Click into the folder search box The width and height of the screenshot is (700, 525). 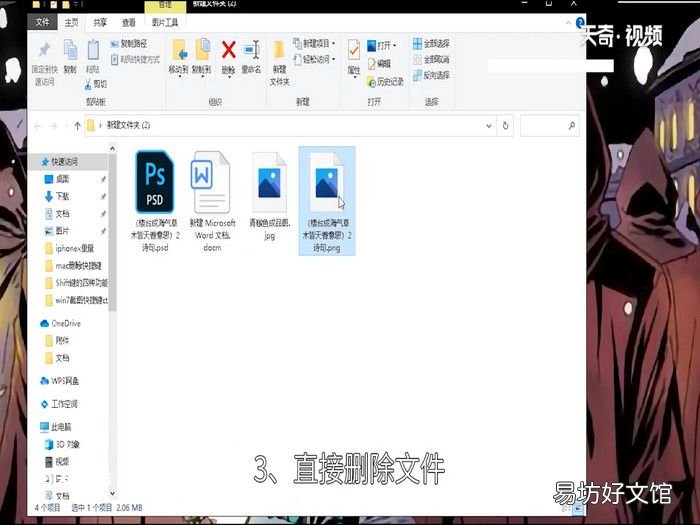point(550,125)
